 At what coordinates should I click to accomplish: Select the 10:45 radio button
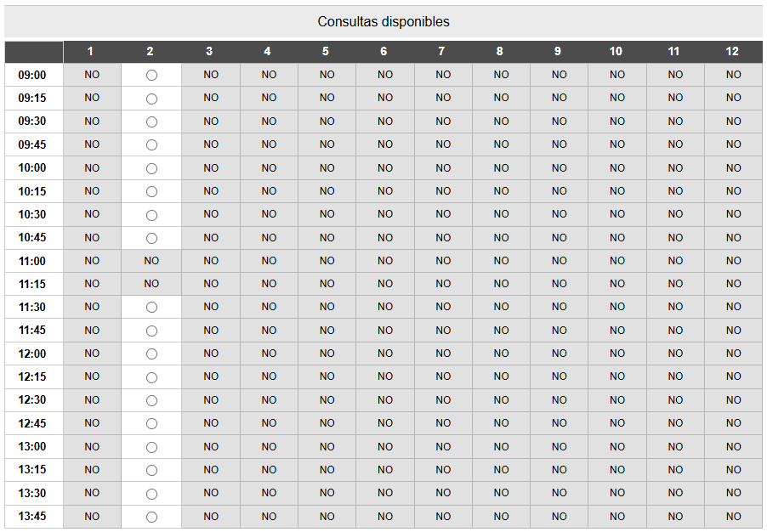coord(151,238)
